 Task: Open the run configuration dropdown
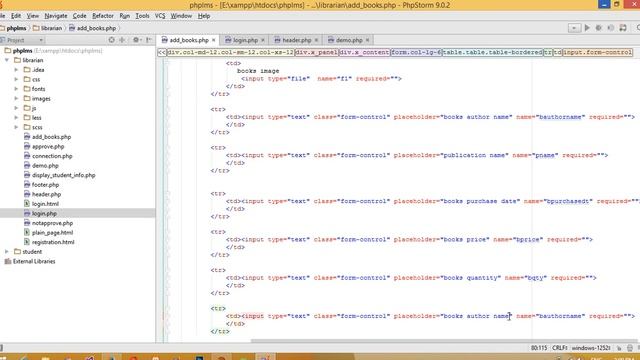pos(574,28)
